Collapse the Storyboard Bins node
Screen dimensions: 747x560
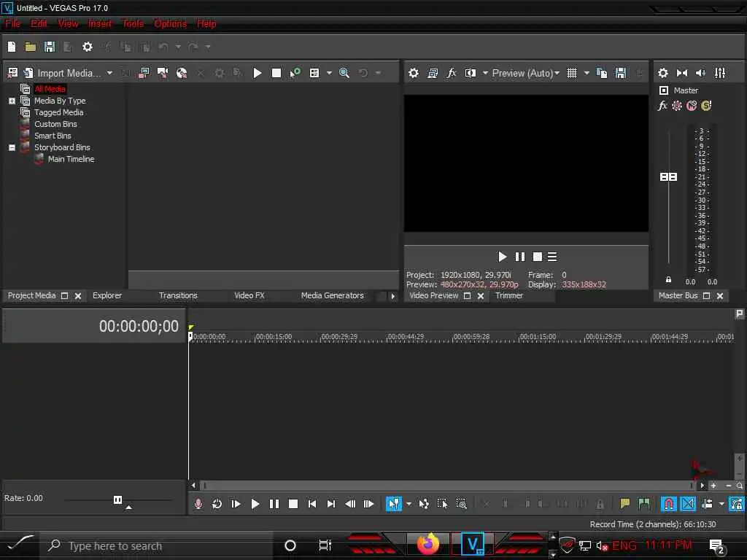coord(12,147)
